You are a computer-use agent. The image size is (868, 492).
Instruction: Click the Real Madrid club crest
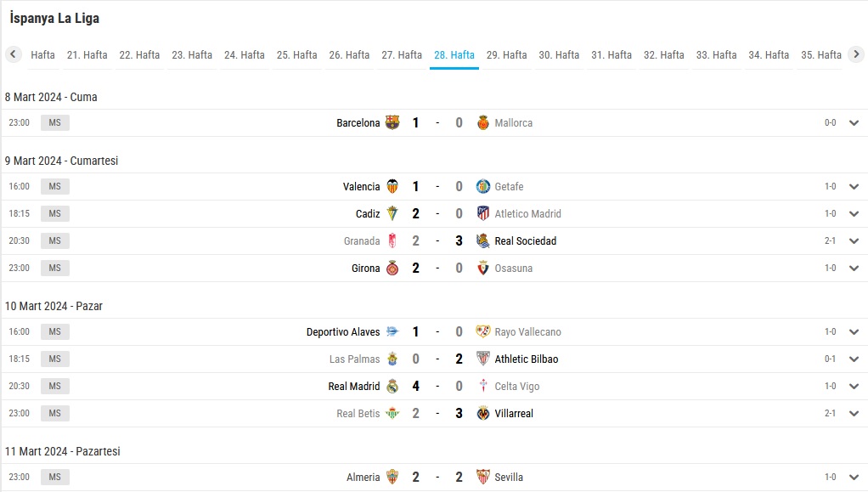tap(392, 386)
